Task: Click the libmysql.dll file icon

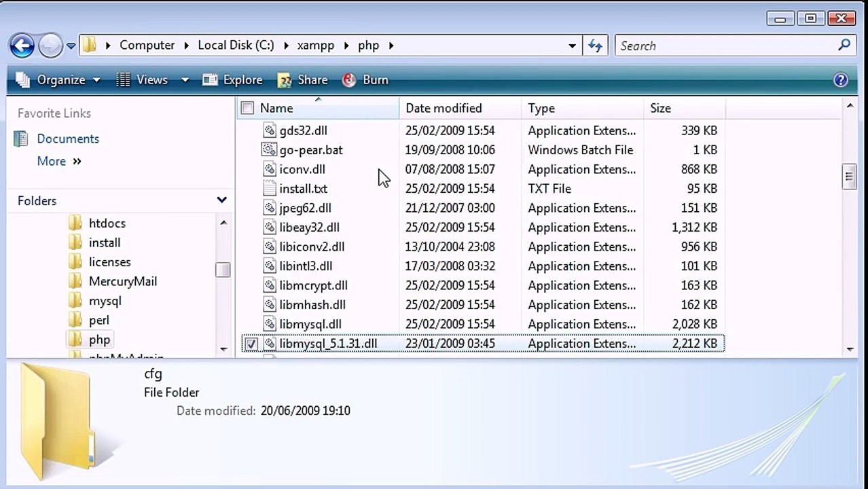Action: [270, 324]
